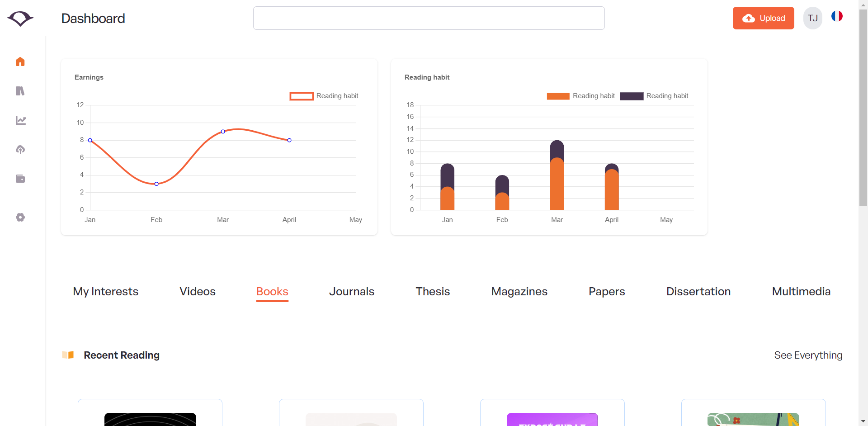Click the home icon in the sidebar
The image size is (868, 426).
pos(20,62)
